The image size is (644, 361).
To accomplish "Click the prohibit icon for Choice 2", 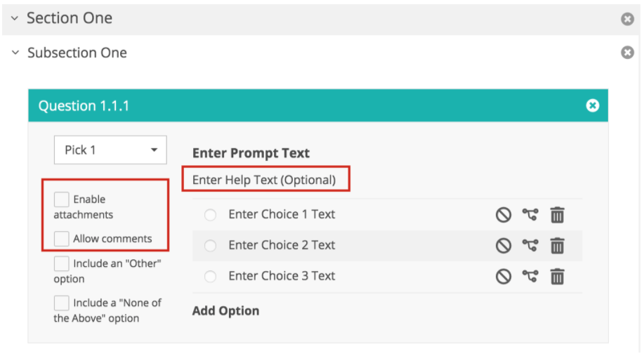I will pyautogui.click(x=503, y=246).
